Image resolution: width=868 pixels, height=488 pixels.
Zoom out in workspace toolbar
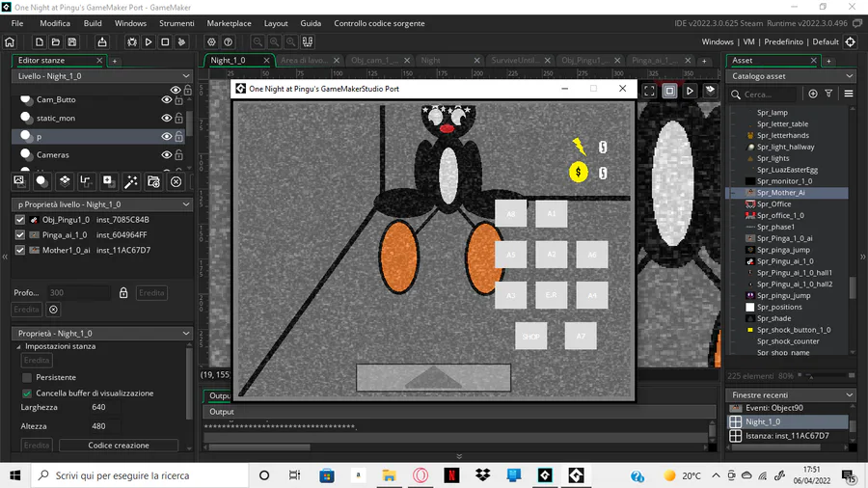click(x=258, y=42)
